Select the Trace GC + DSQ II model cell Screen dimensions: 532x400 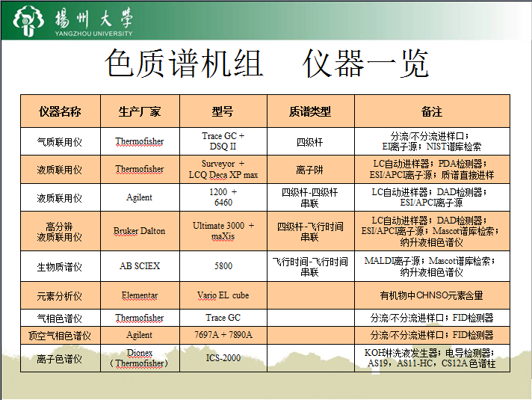tap(223, 141)
